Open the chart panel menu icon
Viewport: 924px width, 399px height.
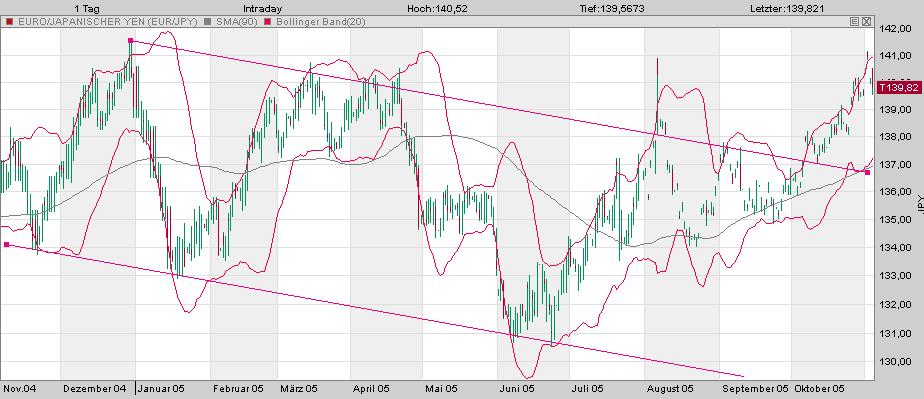pyautogui.click(x=854, y=21)
